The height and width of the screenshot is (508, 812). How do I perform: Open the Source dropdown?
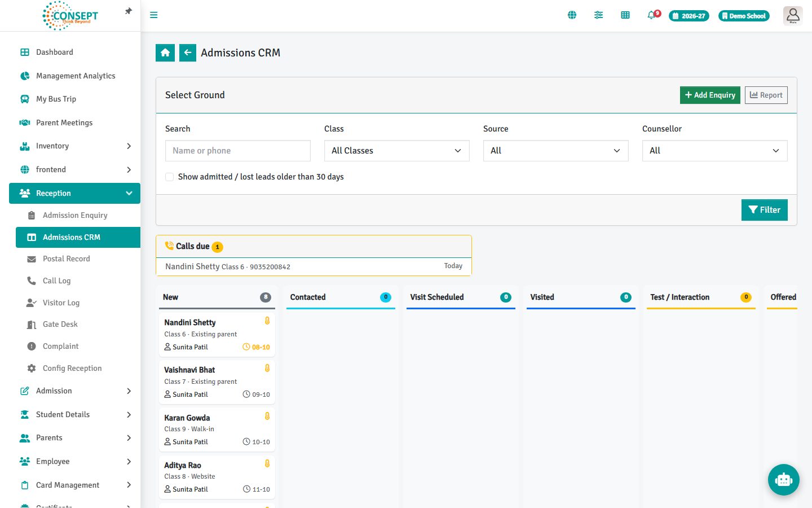pos(555,151)
